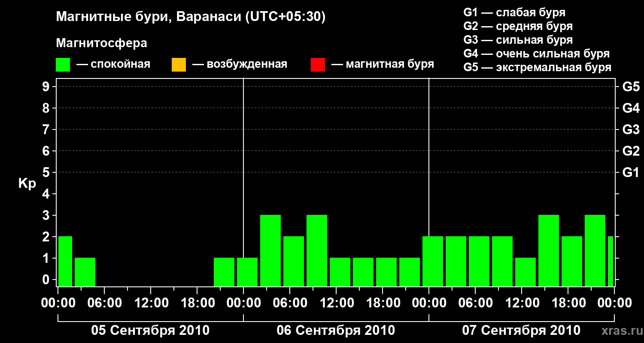
Task: Click the Kp 2 bar at 06:00 on 07 September
Action: coord(479,262)
